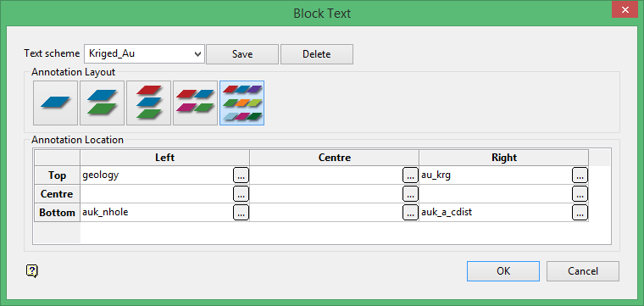Pick the three-row stacked annotation layout
The width and height of the screenshot is (644, 306).
click(148, 103)
